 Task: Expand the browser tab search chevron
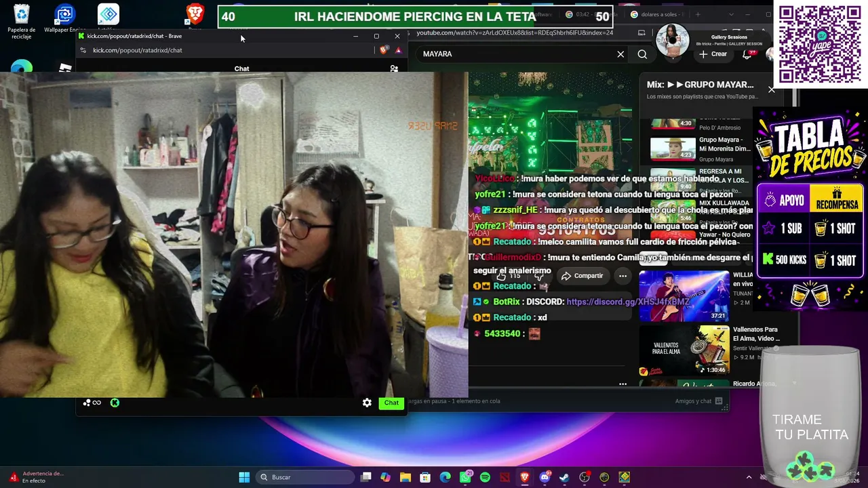731,14
